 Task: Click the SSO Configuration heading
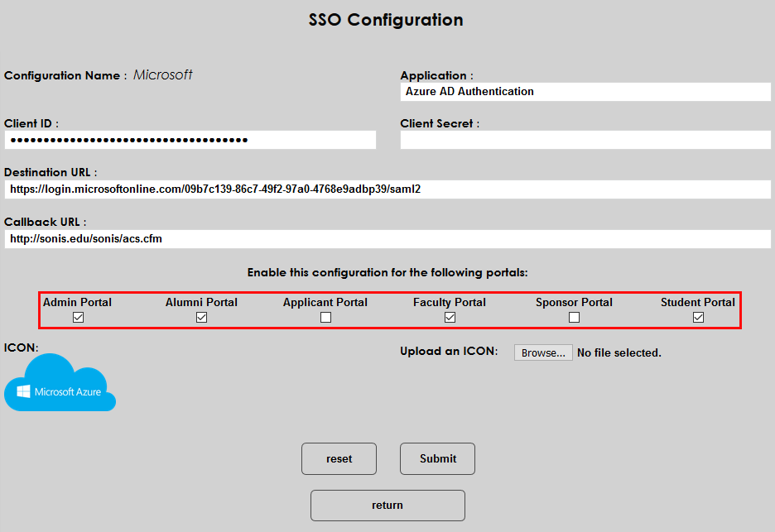pos(386,20)
